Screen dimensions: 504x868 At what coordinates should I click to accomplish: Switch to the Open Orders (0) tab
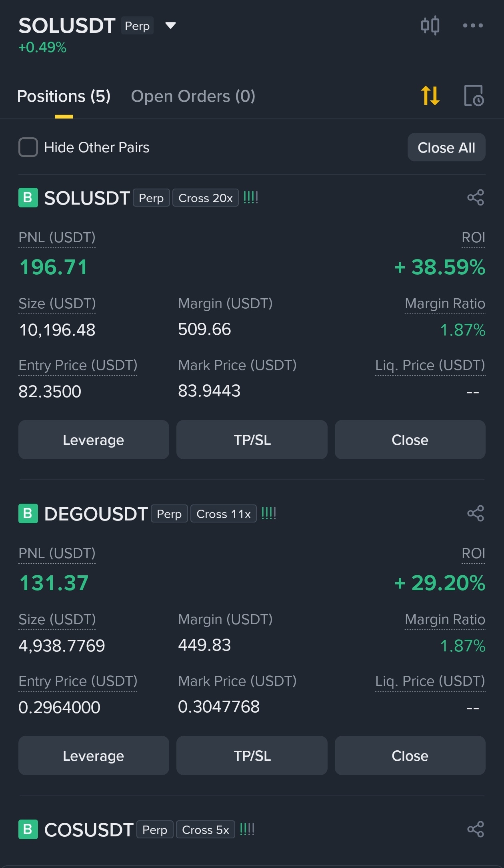(193, 96)
